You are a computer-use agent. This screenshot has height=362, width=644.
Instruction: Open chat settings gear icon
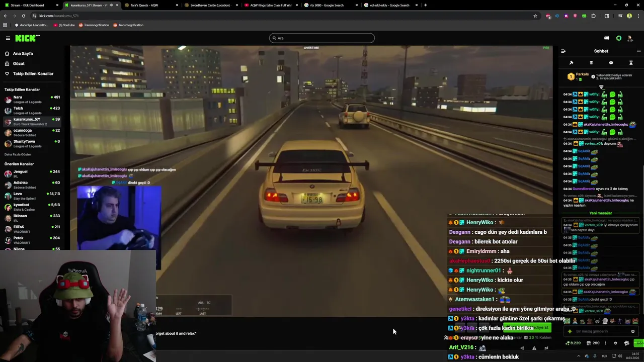(x=615, y=343)
